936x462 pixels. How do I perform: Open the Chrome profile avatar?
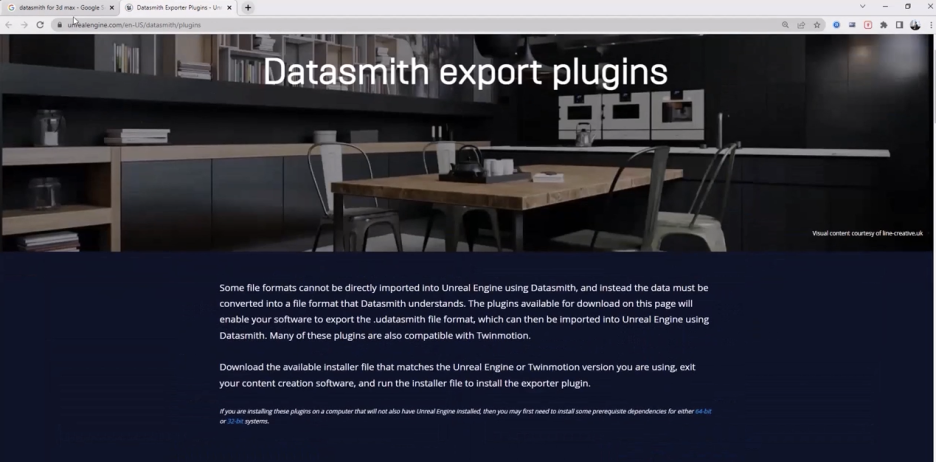tap(915, 25)
